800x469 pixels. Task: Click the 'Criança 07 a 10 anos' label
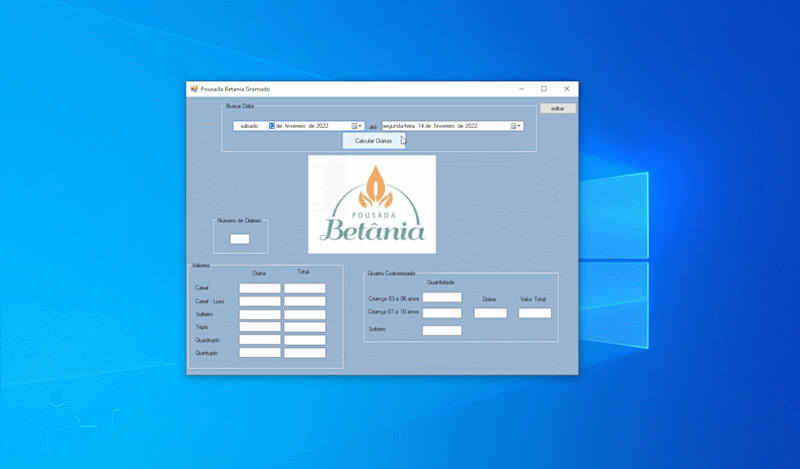[393, 311]
